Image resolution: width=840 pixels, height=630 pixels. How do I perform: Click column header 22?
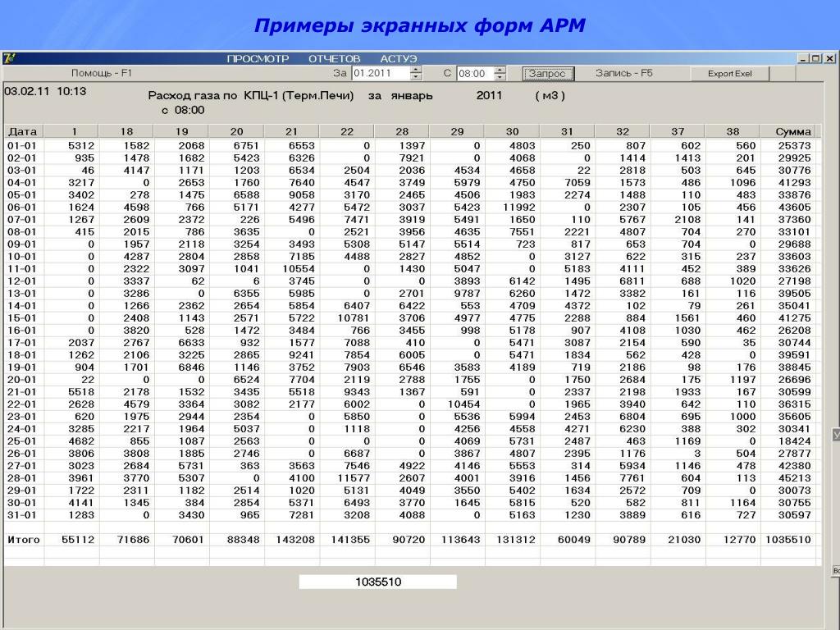tap(347, 131)
